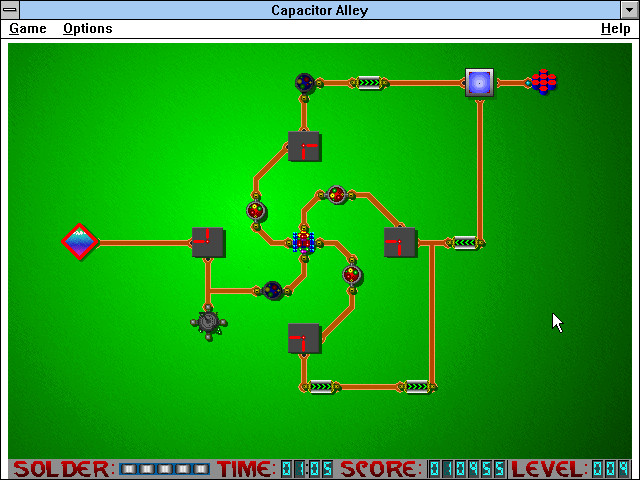Click the dark blue capacitor on lower wire
Screen dimensions: 640x480
(272, 290)
